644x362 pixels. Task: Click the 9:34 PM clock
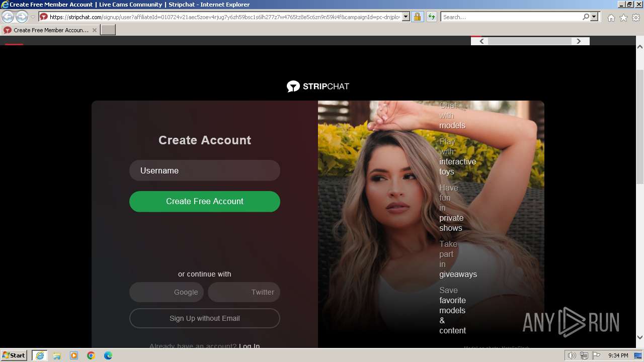[x=618, y=355]
